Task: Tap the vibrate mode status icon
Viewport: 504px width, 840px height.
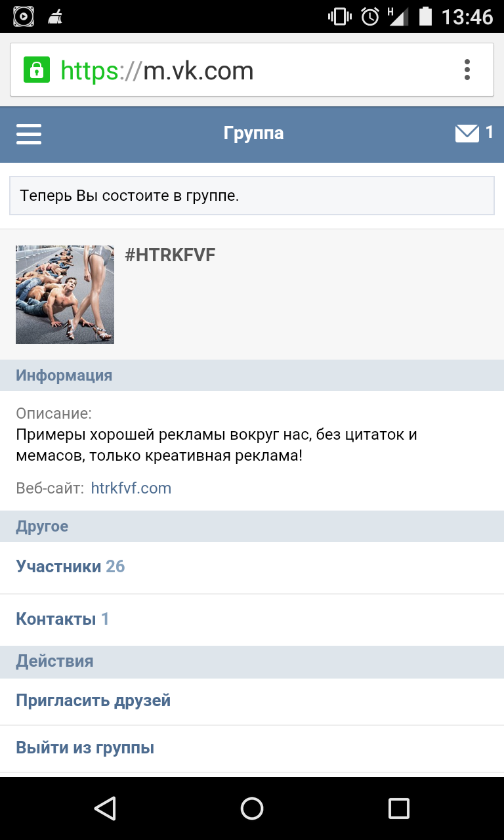Action: (340, 16)
